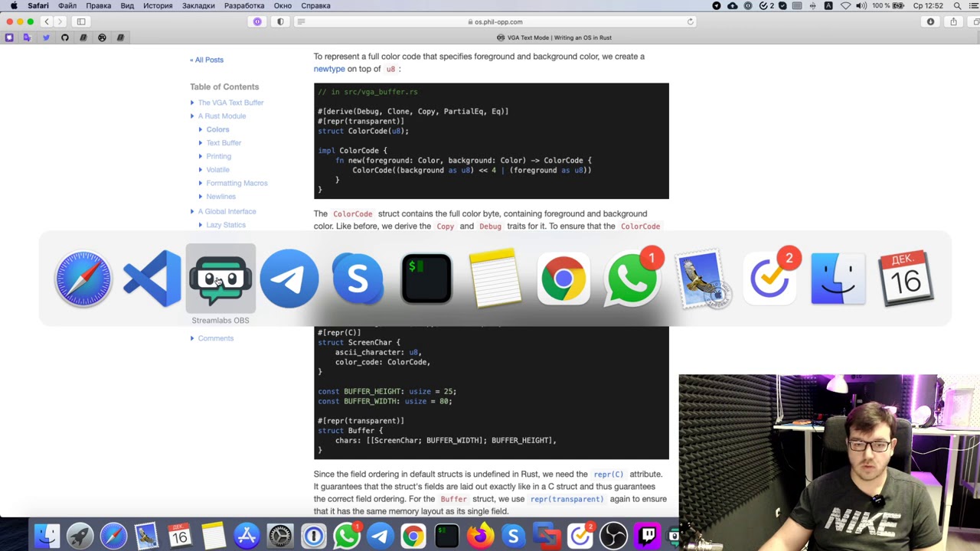Toggle Safari sidebar visibility
980x551 pixels.
click(81, 21)
